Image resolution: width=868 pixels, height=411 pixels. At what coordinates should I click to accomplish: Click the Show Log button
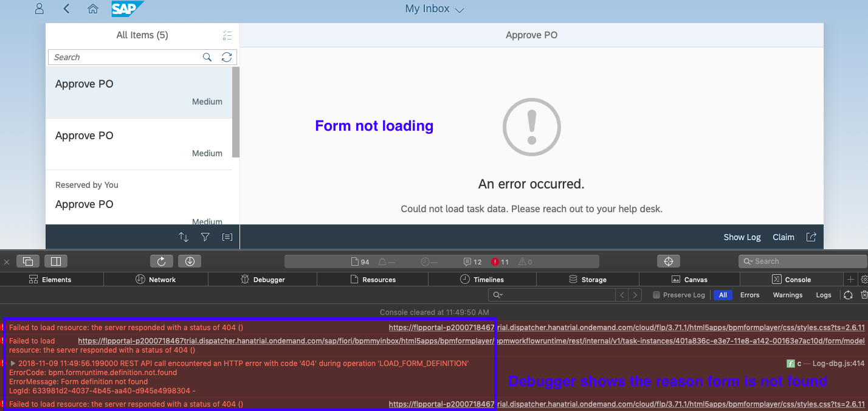(742, 237)
